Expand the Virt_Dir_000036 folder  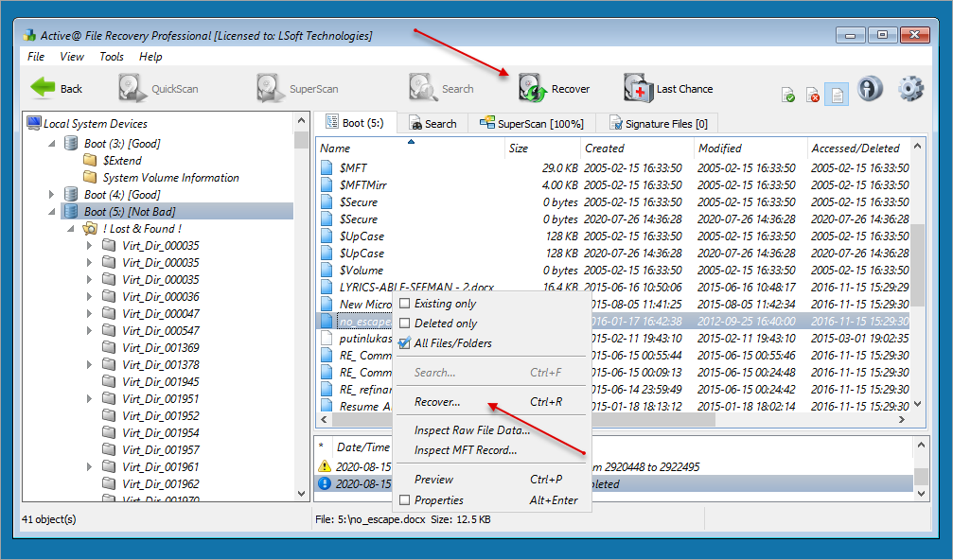89,296
